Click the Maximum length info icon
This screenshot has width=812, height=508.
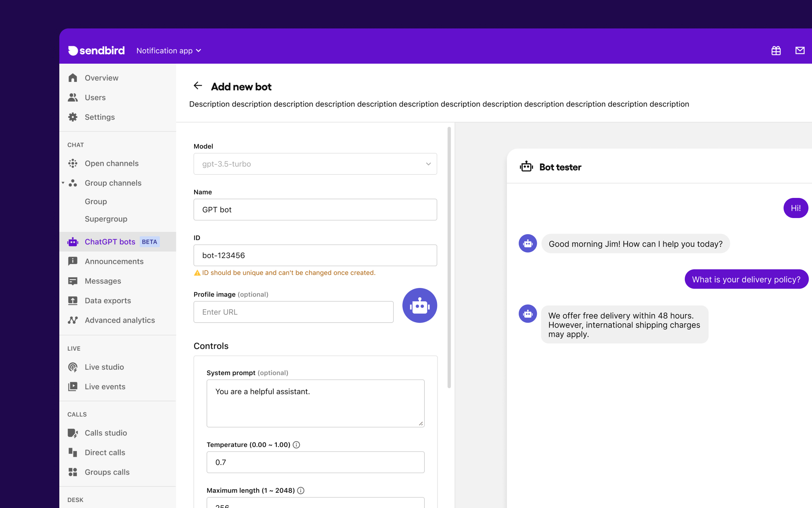[x=301, y=491]
